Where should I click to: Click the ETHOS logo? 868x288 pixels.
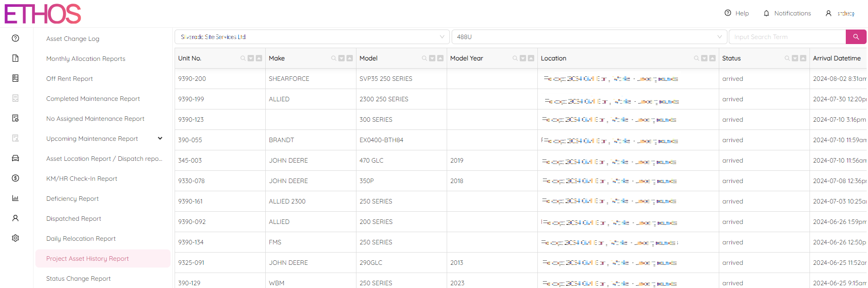[43, 14]
